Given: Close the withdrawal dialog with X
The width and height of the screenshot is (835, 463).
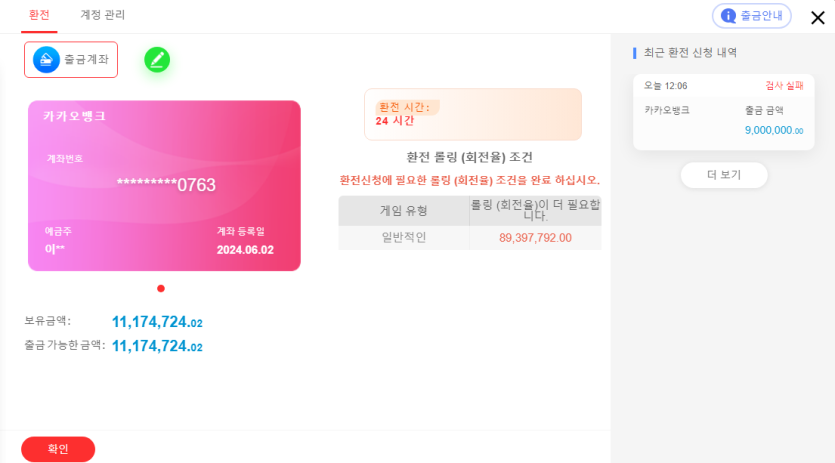Looking at the screenshot, I should click(x=817, y=18).
